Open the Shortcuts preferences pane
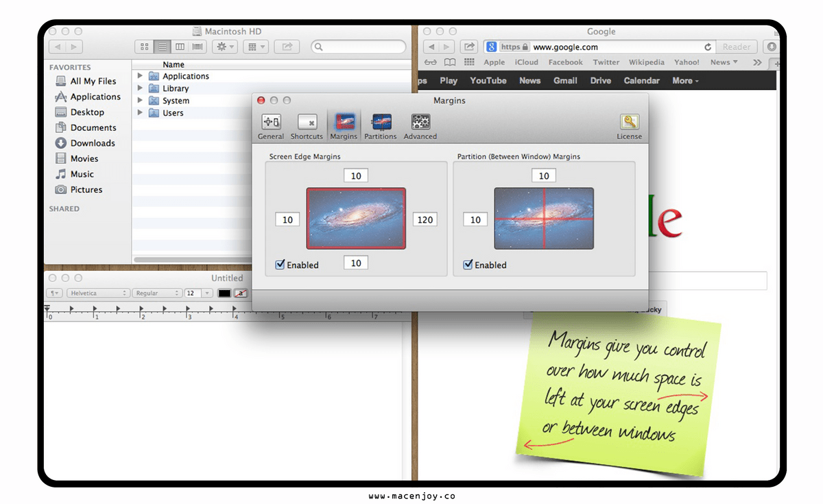The width and height of the screenshot is (823, 504). point(307,127)
